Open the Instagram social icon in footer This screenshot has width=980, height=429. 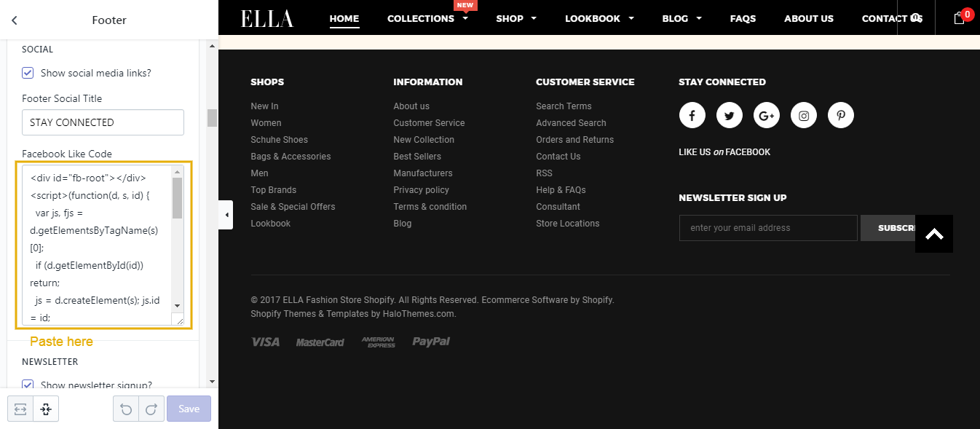[x=804, y=115]
